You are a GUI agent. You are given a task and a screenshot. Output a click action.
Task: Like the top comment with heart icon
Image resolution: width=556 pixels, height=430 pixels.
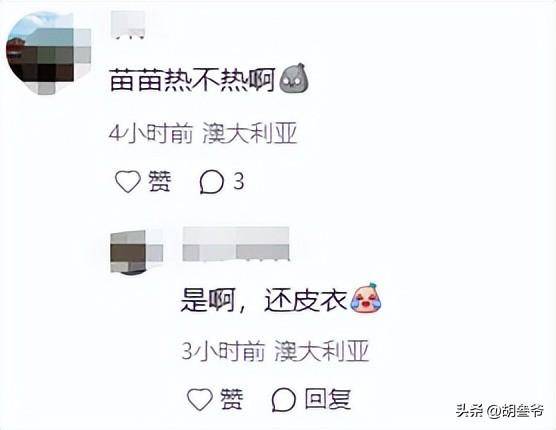click(128, 182)
